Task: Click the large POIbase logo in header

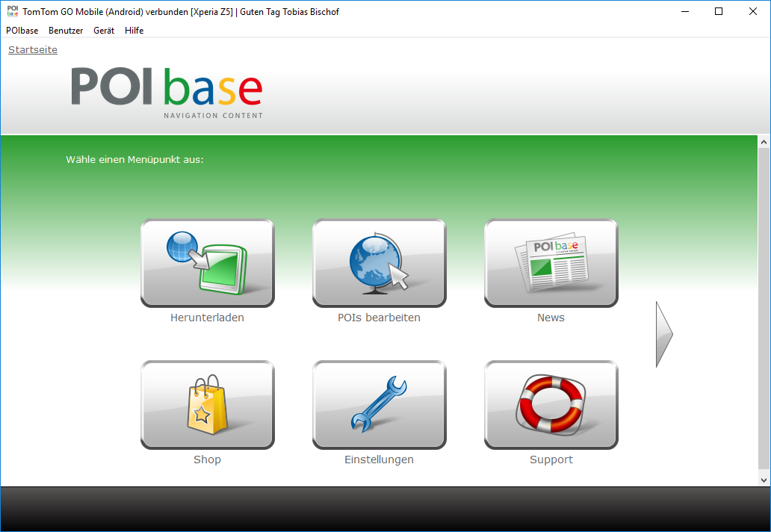Action: pos(167,91)
